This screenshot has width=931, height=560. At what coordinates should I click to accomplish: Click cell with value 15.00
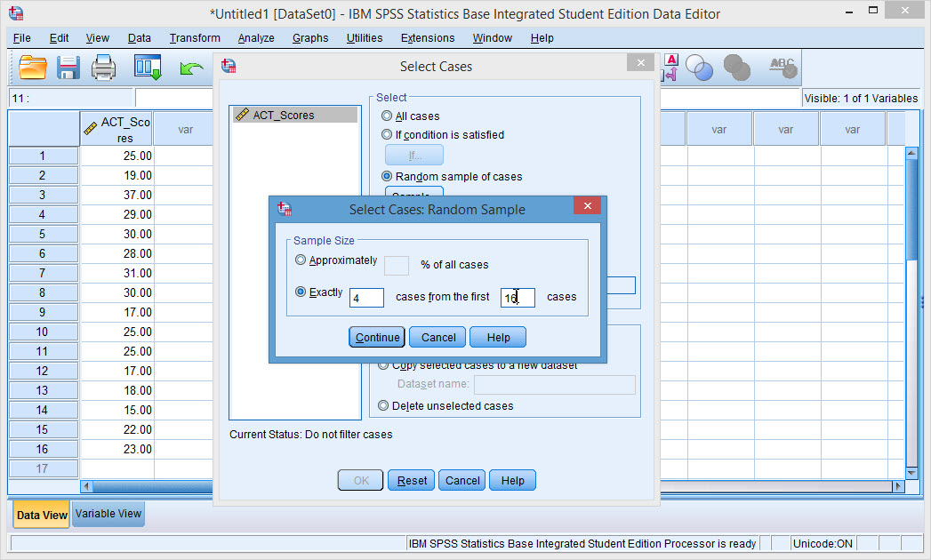point(116,410)
